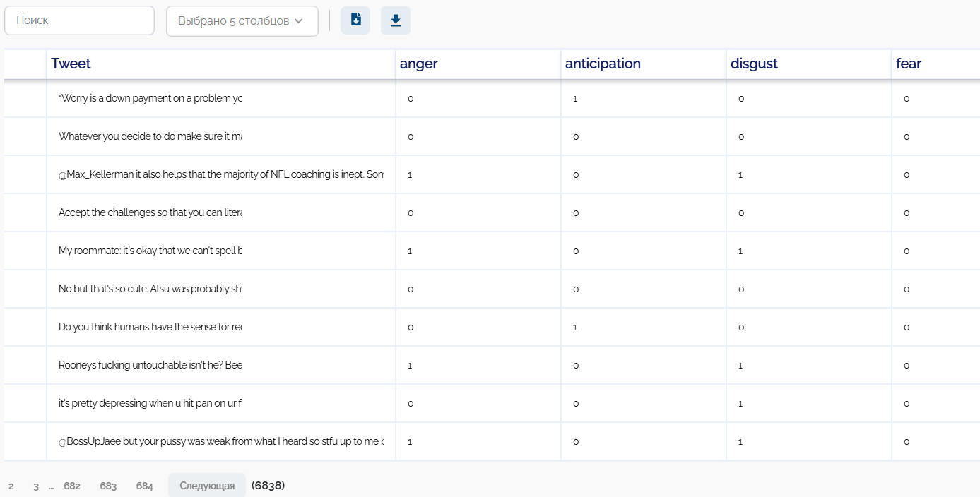This screenshot has height=497, width=980.
Task: Select tweet 'Accept the challenges so that'
Action: [221, 213]
